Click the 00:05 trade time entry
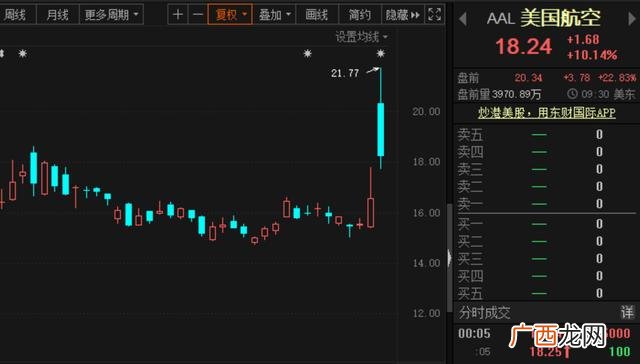This screenshot has width=640, height=364. click(474, 334)
